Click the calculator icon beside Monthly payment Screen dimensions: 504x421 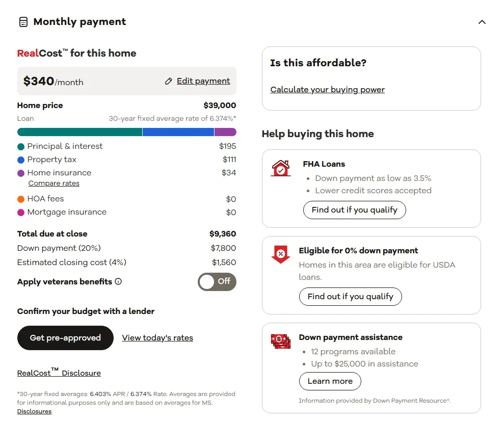pos(23,22)
